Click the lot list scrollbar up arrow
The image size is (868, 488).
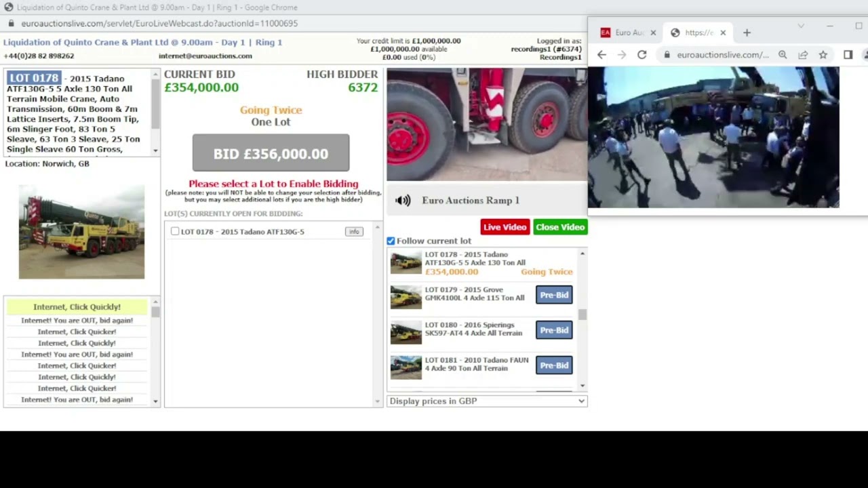pyautogui.click(x=582, y=253)
